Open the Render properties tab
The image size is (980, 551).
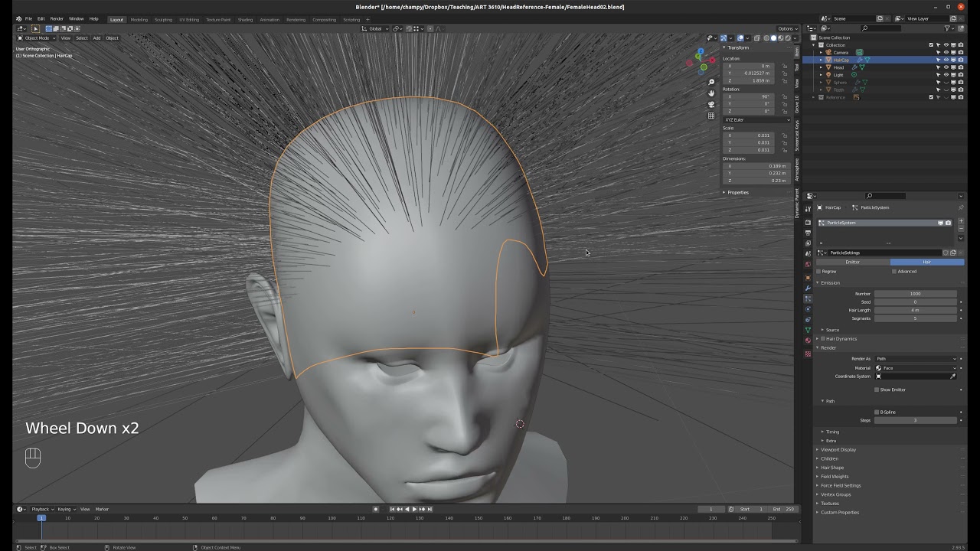coord(808,222)
